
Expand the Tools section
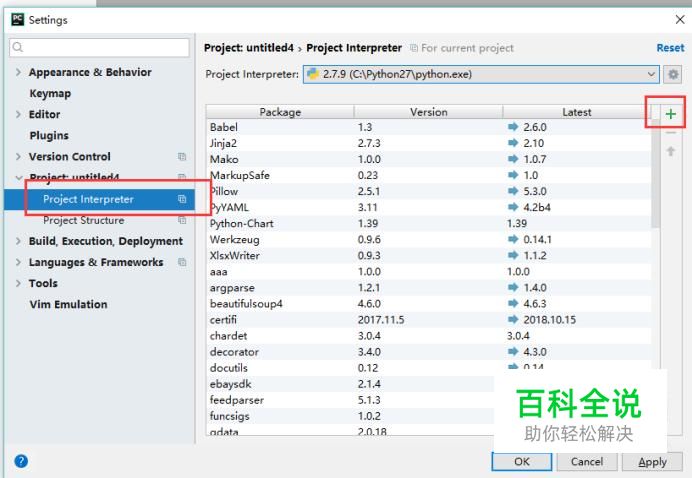(x=18, y=283)
